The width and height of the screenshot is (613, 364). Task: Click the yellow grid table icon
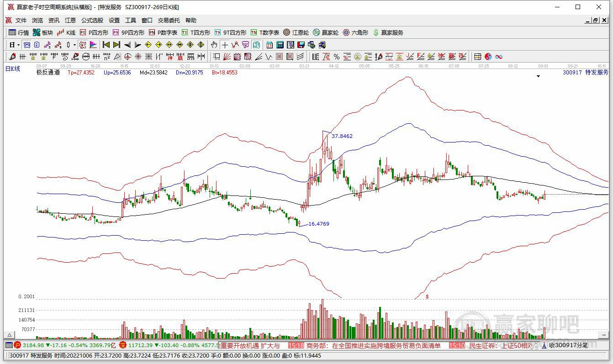(477, 57)
